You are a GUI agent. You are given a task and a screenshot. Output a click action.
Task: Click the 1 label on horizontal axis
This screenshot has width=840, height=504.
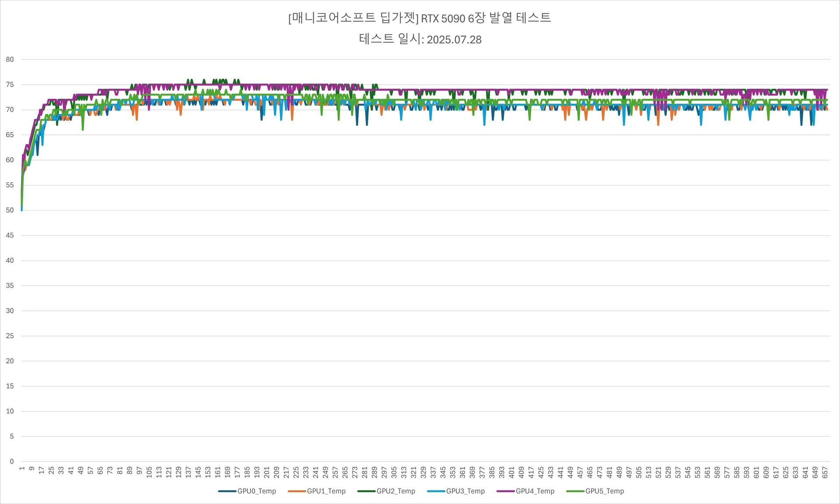click(22, 469)
